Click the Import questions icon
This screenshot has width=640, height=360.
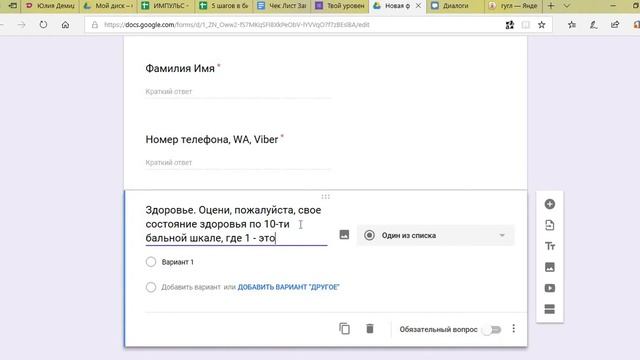549,225
